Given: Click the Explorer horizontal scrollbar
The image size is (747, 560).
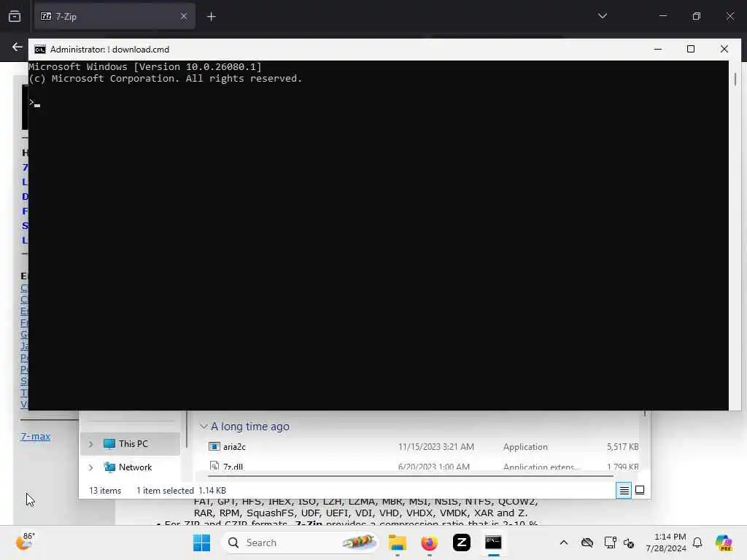Looking at the screenshot, I should point(411,475).
